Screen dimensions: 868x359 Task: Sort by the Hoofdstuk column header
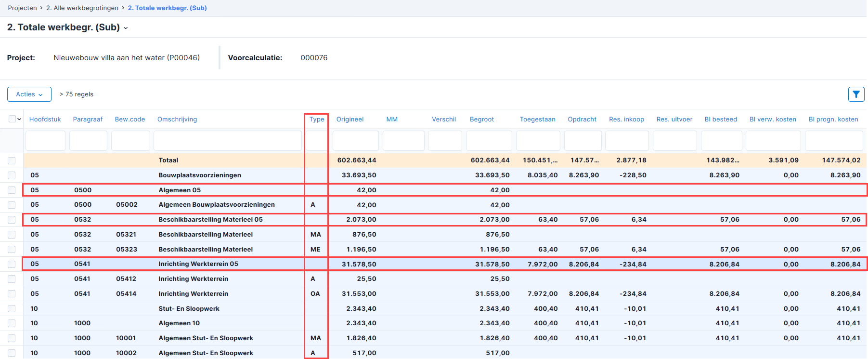[x=45, y=119]
